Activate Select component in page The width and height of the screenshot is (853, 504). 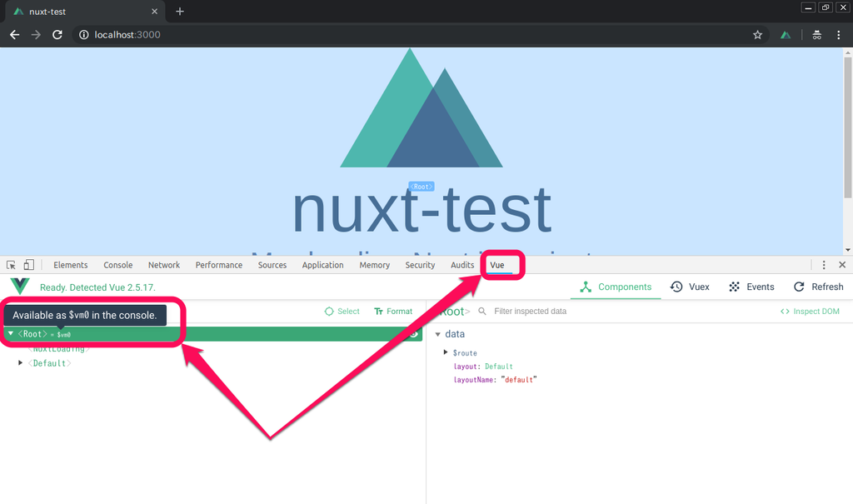pos(342,312)
